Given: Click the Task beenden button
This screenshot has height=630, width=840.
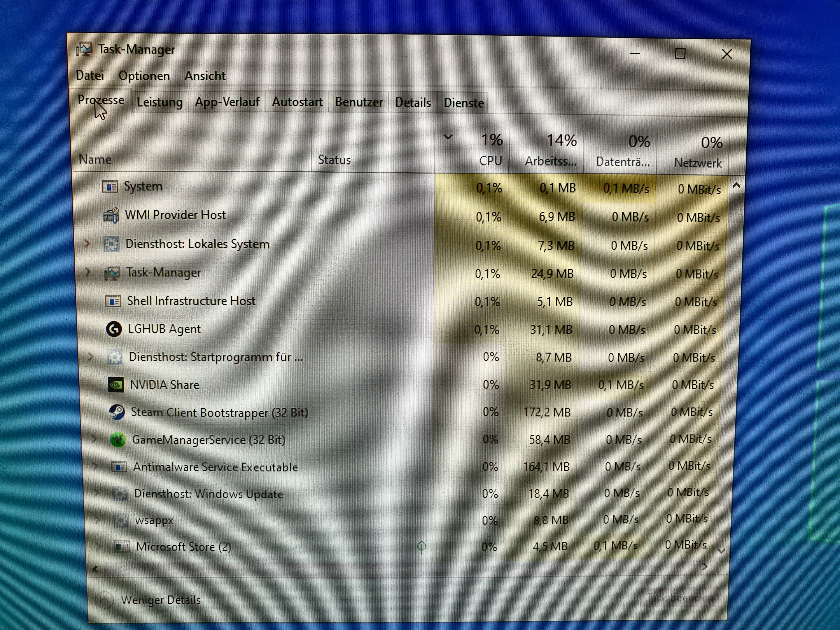Looking at the screenshot, I should pyautogui.click(x=679, y=598).
